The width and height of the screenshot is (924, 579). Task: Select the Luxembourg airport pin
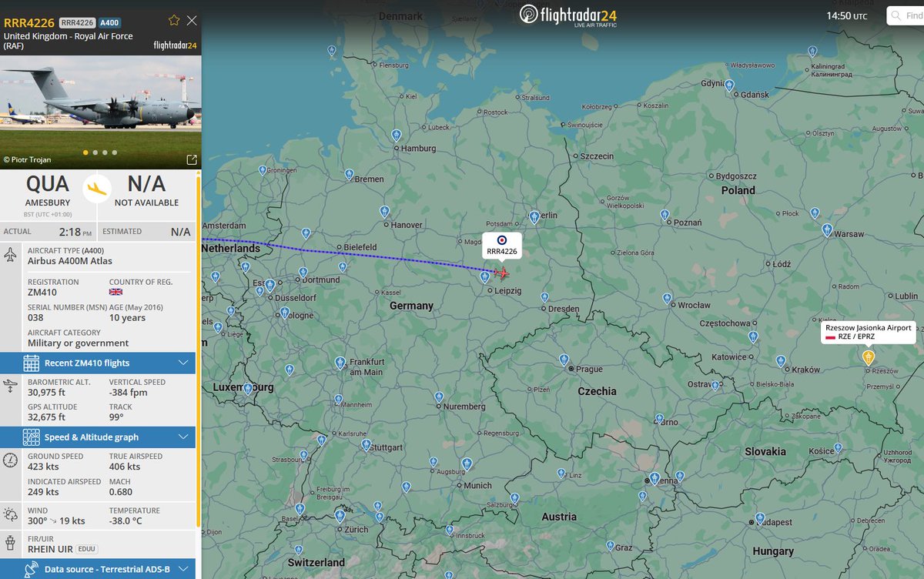pos(247,389)
